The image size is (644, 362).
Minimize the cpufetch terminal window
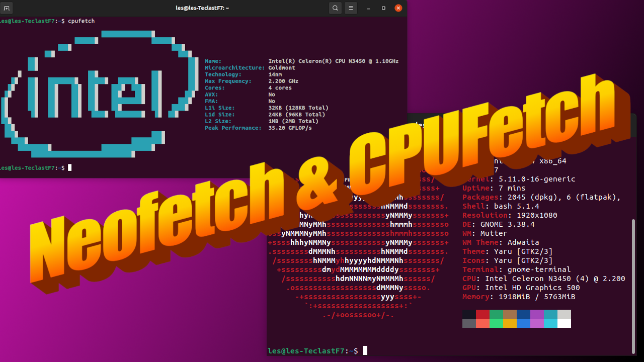coord(369,8)
